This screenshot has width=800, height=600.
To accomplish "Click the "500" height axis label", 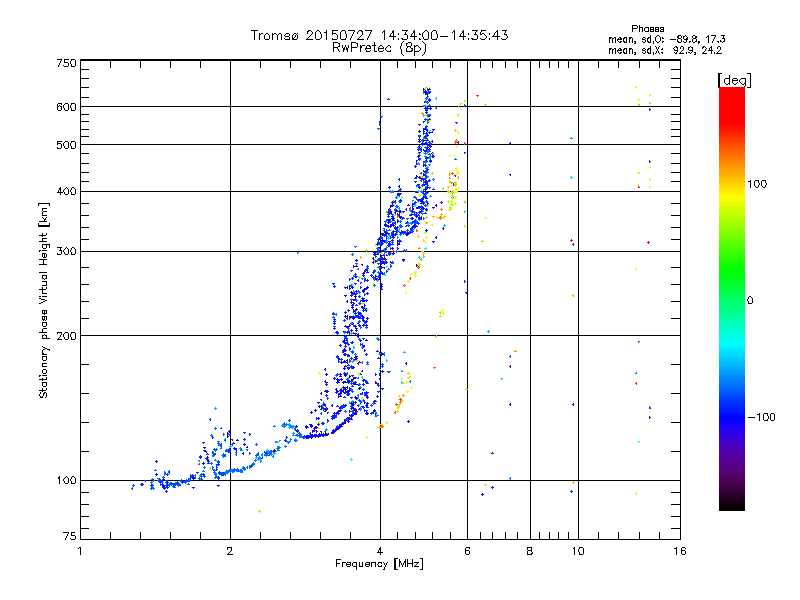I will tap(66, 145).
